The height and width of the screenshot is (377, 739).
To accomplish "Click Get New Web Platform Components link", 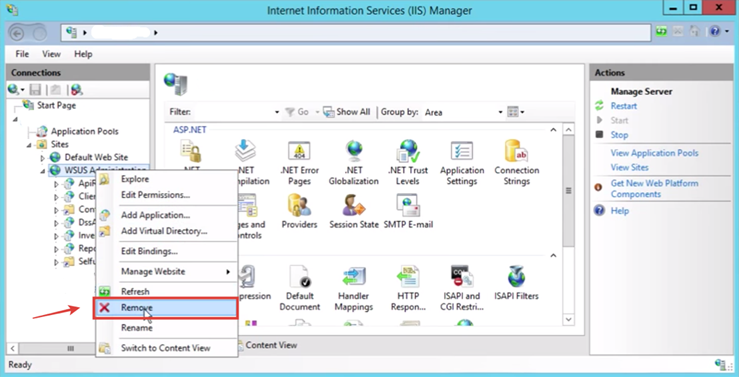I will click(x=655, y=188).
